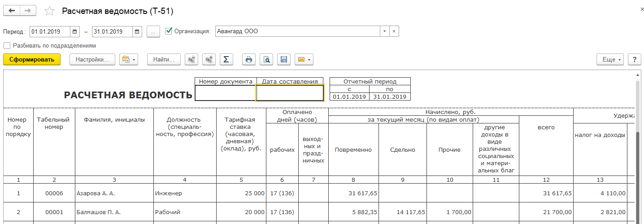644x224 pixels.
Task: Open help with the ? button
Action: (x=634, y=59)
